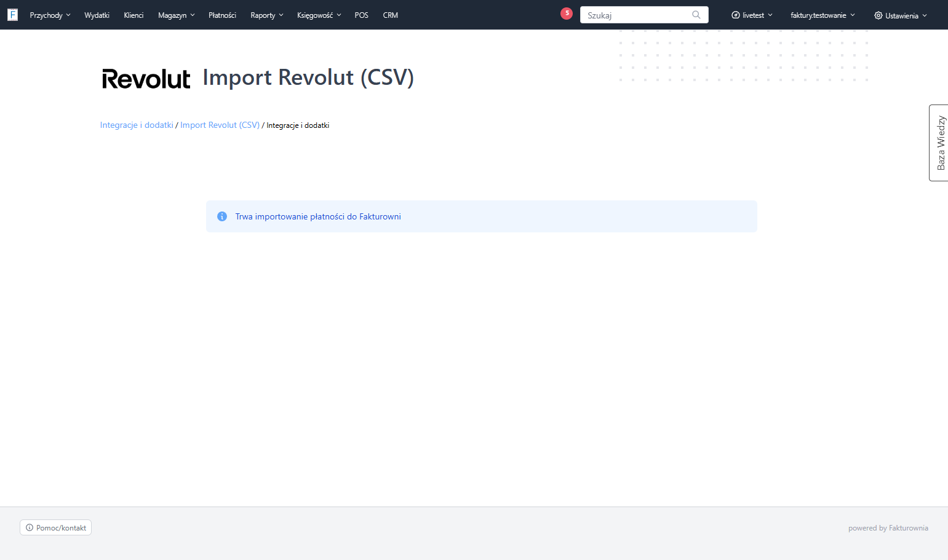Select Płatności in the navigation bar
This screenshot has width=948, height=560.
point(222,15)
